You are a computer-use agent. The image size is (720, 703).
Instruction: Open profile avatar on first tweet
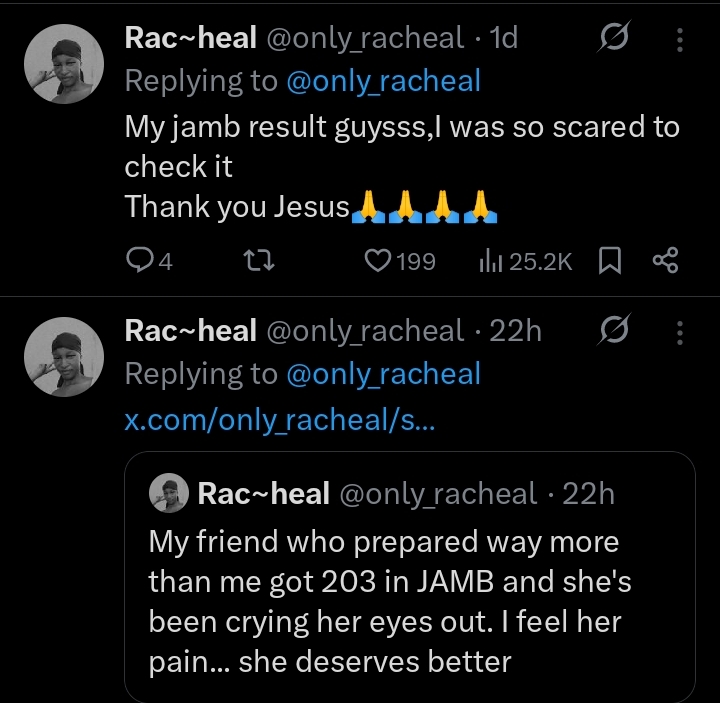[63, 63]
